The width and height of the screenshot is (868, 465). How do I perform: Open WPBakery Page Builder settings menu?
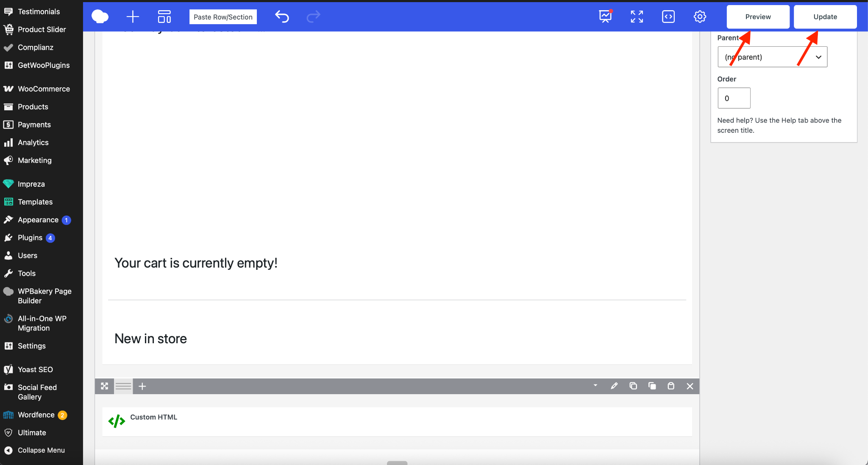click(x=42, y=296)
